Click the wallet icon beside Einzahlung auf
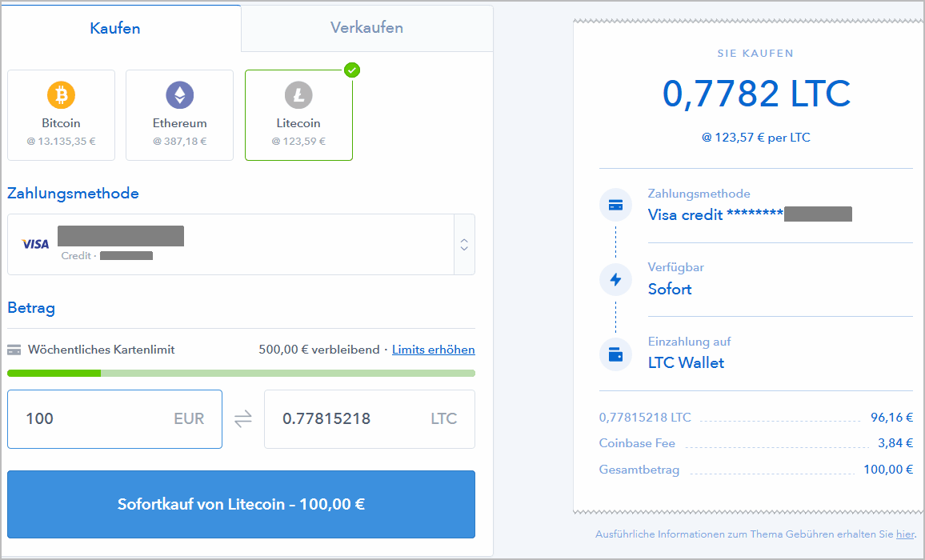 click(x=616, y=354)
